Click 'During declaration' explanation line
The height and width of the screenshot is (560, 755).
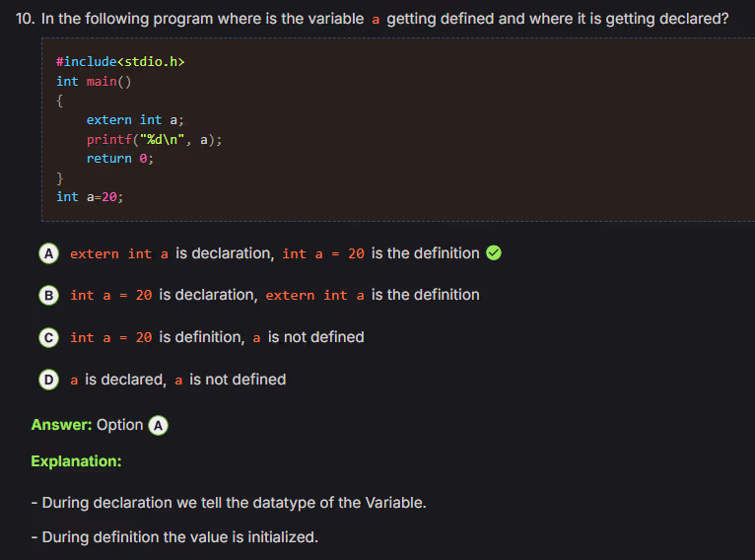coord(229,503)
